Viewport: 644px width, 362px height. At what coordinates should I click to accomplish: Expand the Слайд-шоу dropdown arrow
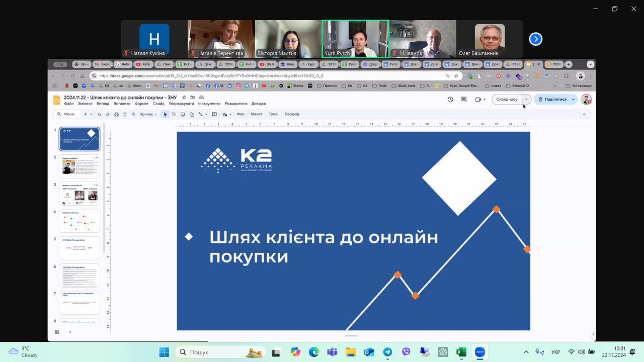tap(526, 100)
